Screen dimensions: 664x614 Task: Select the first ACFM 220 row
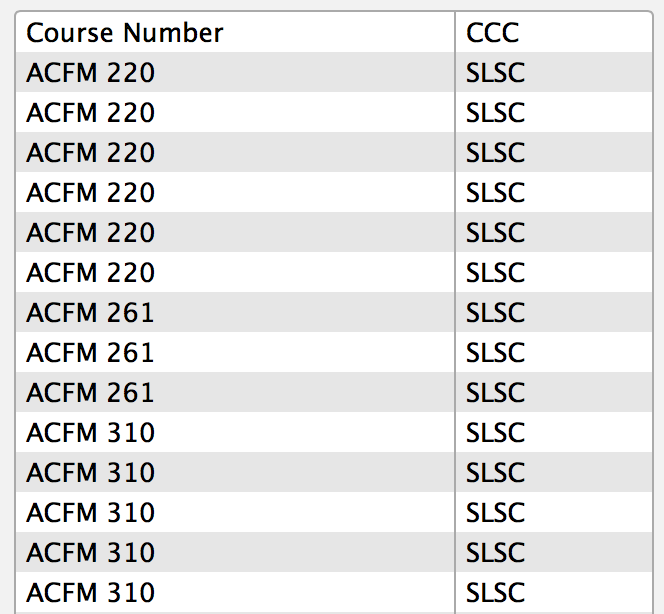point(334,72)
